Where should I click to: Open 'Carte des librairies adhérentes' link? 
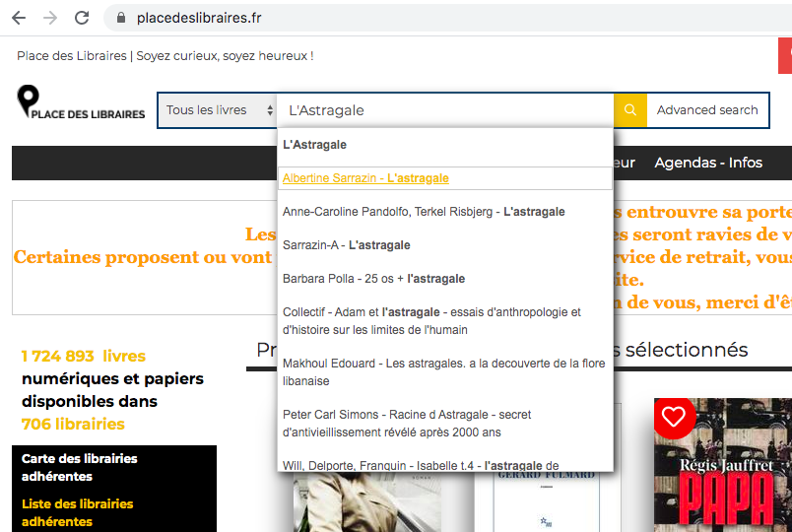click(x=80, y=467)
